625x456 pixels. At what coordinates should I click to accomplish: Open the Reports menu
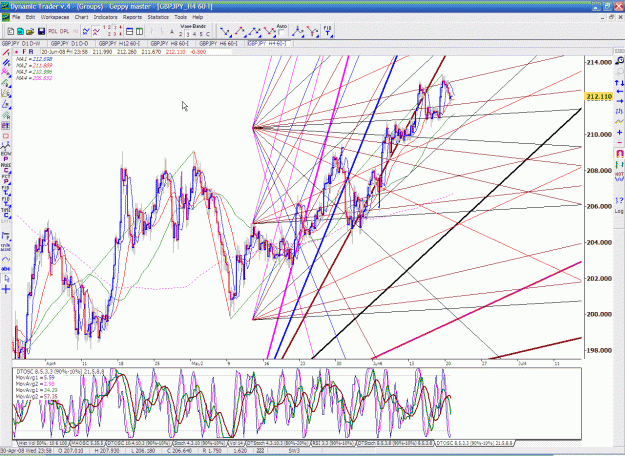pos(132,17)
